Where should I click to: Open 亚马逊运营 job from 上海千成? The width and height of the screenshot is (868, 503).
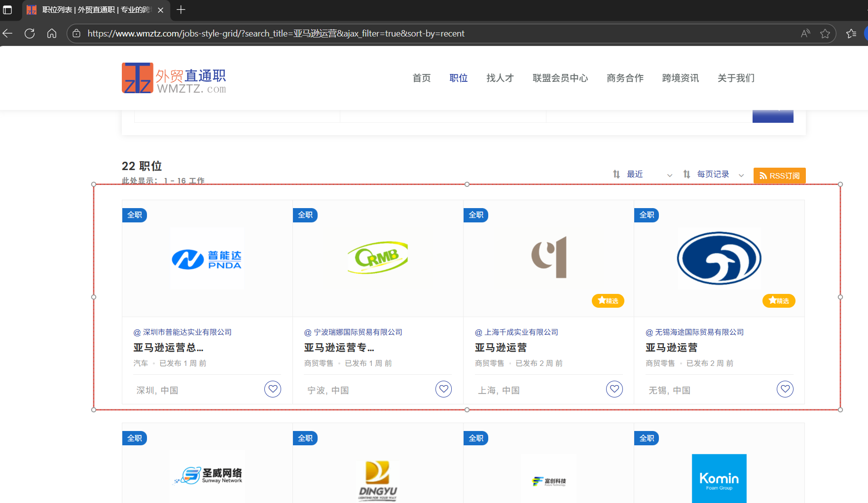point(501,348)
